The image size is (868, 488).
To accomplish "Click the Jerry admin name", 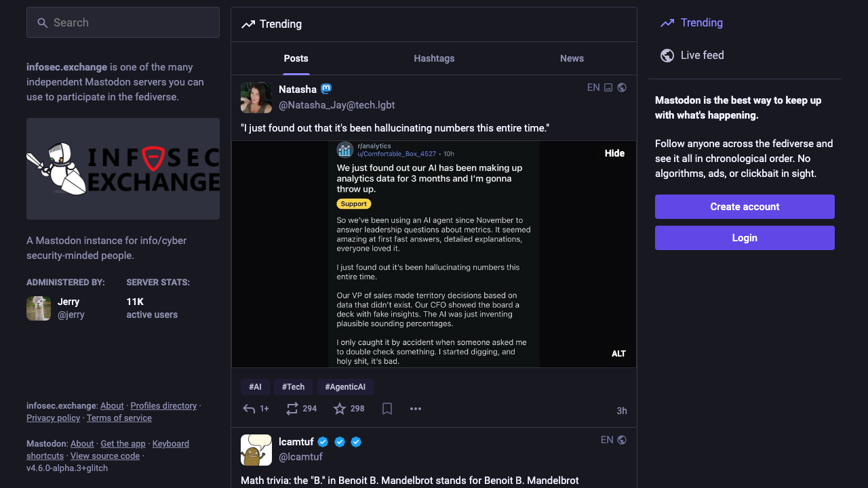I will point(68,302).
